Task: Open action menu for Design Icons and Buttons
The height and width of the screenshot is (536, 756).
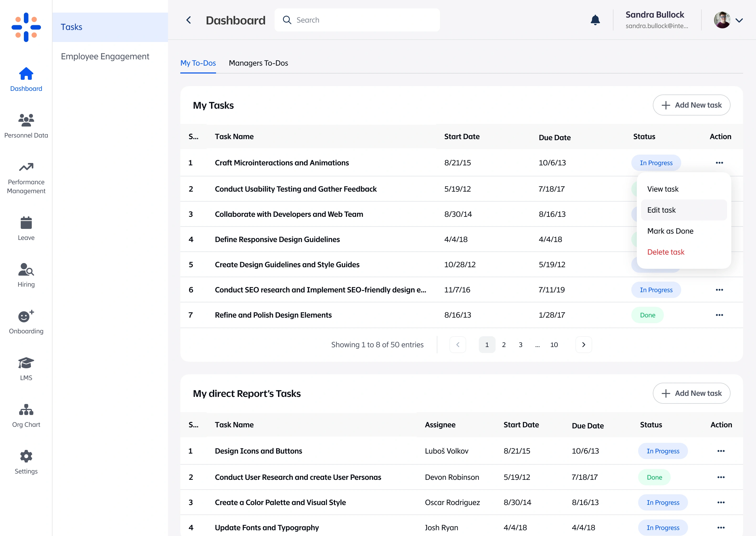Action: tap(721, 451)
